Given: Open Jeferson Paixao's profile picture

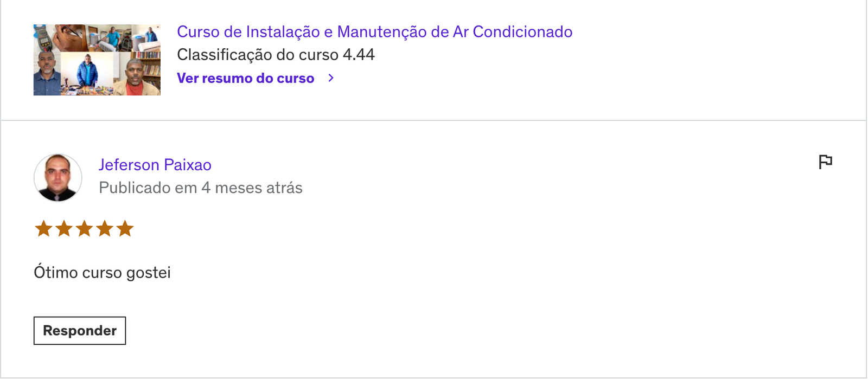Looking at the screenshot, I should coord(58,178).
